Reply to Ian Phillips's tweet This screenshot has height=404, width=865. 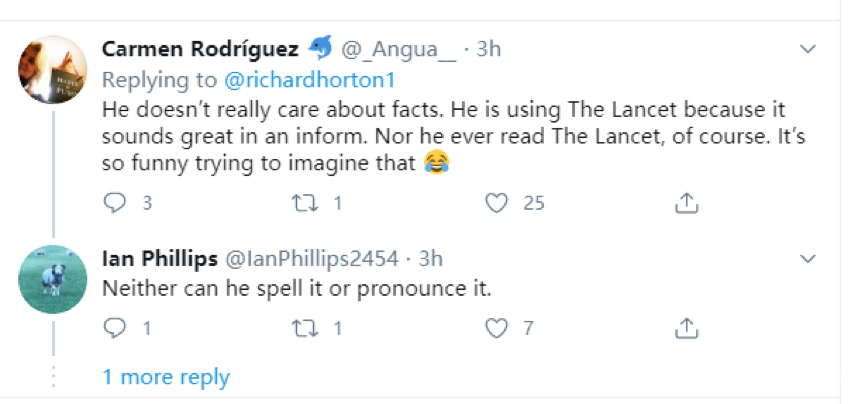tap(116, 327)
